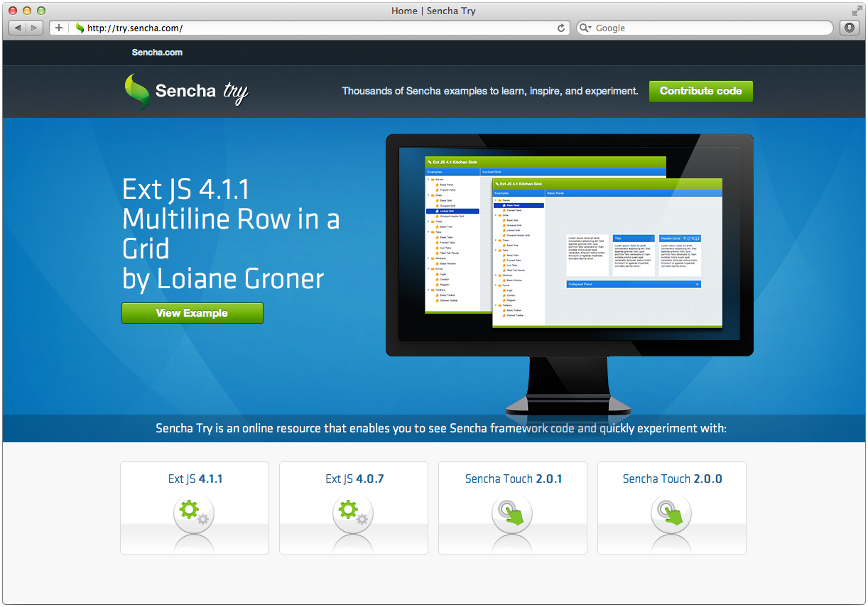Click the touch-hand icon under Sencha Touch 2.0.1
The height and width of the screenshot is (607, 868).
512,514
